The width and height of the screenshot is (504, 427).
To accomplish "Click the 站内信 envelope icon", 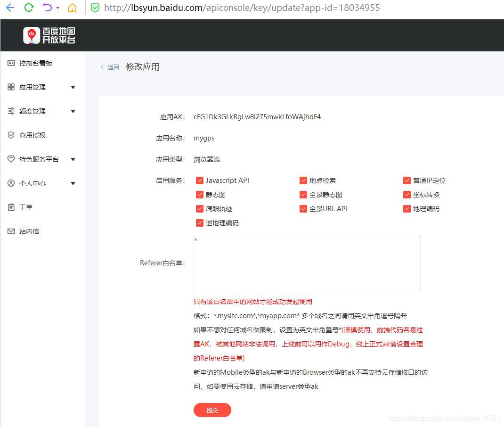I will tap(11, 231).
